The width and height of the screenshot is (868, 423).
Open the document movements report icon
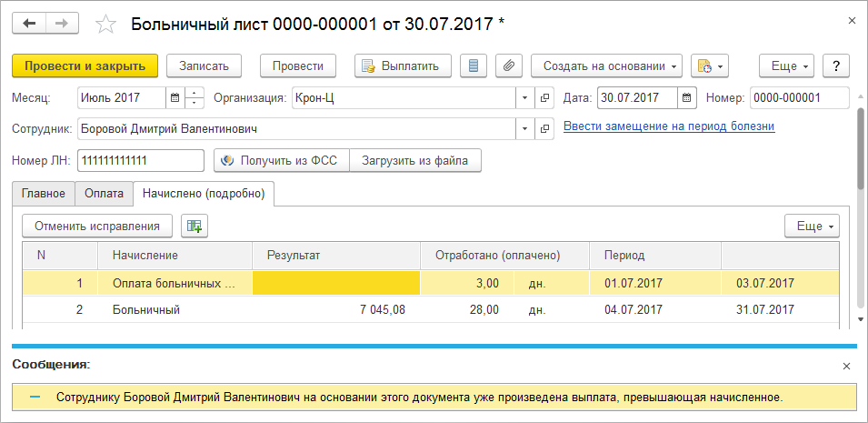(473, 65)
